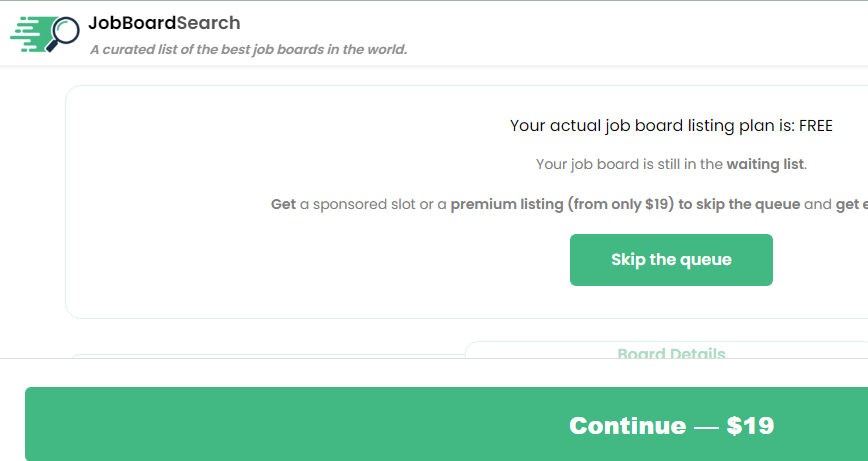Click the bold 'Get' word starting the offer
The height and width of the screenshot is (461, 868).
pos(283,204)
